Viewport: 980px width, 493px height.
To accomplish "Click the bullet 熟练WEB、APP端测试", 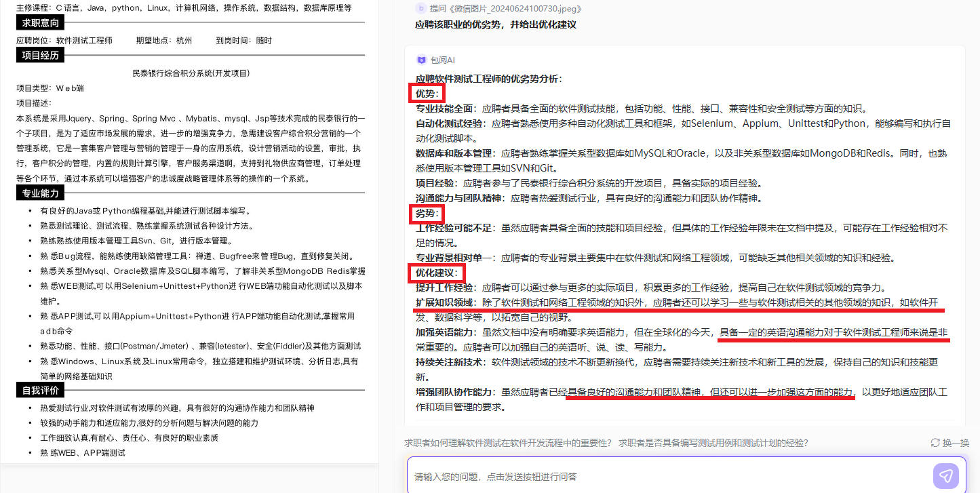I will tap(82, 453).
